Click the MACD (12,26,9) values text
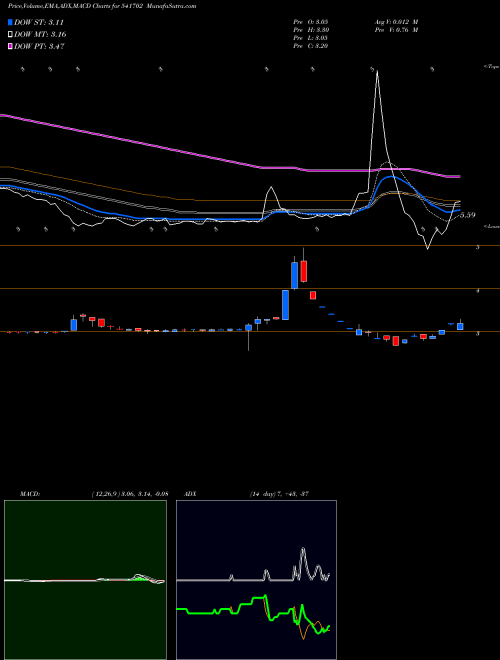The width and height of the screenshot is (500, 660). coord(130,493)
